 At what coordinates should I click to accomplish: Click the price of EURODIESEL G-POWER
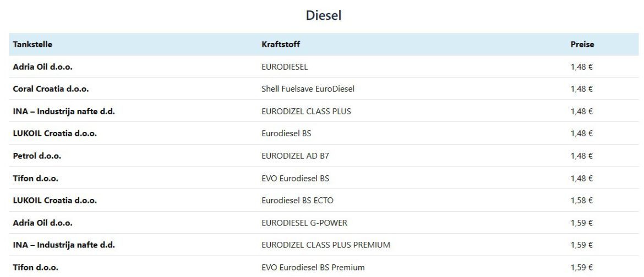[x=581, y=223]
